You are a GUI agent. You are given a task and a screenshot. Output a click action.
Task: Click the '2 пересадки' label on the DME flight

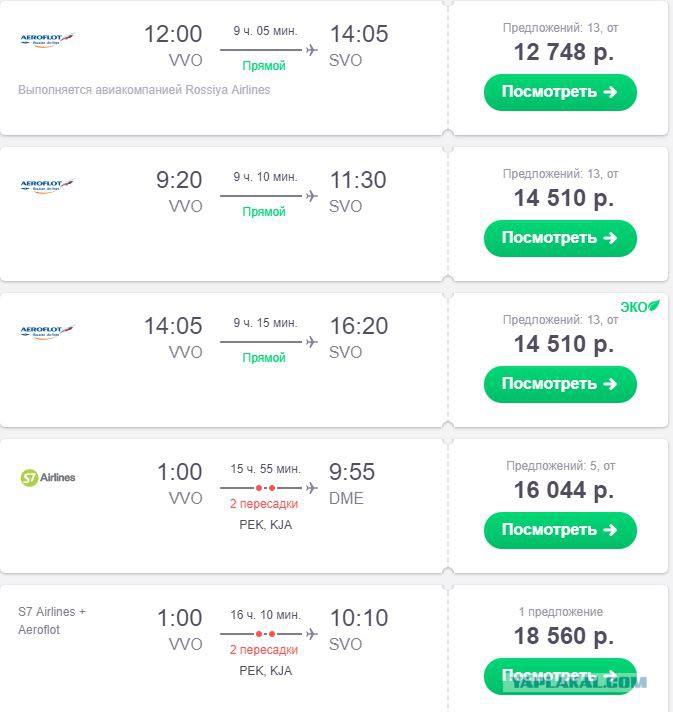(x=264, y=504)
